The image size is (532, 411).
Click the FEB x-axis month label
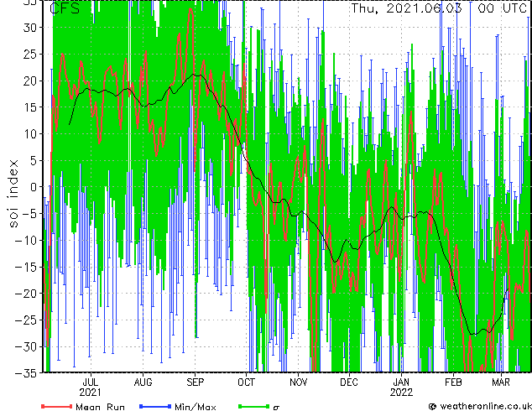453,382
